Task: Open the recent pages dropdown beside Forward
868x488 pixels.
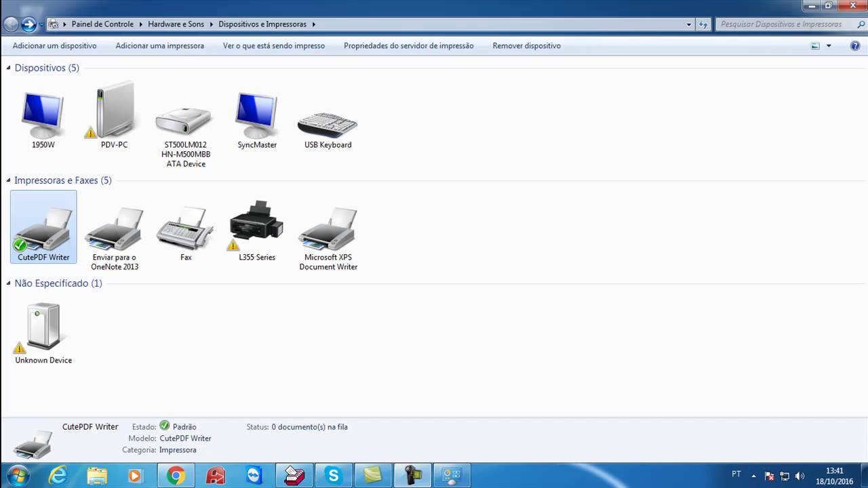Action: 41,24
